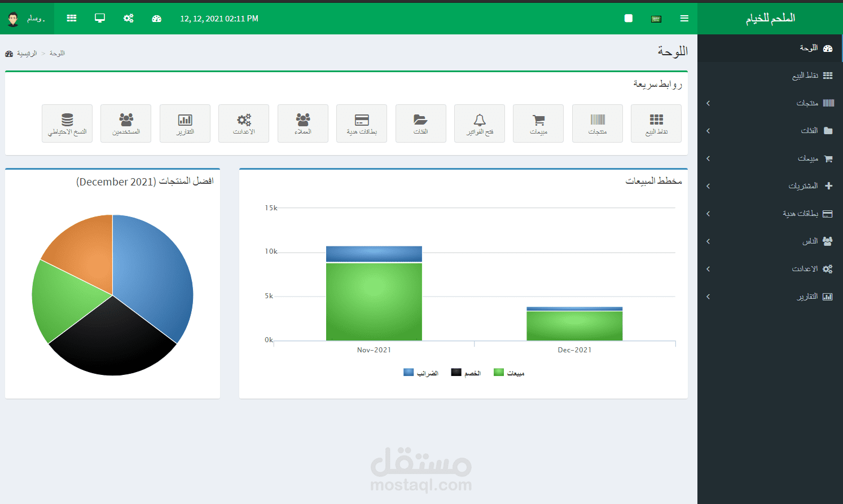Expand the الفئات sidebar menu chevron
843x504 pixels.
click(x=708, y=131)
